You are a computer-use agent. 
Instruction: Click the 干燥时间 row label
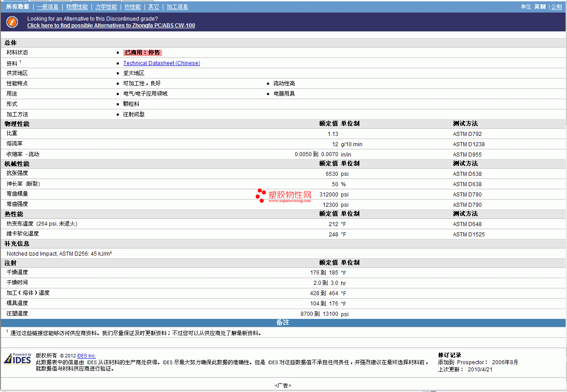(x=17, y=283)
